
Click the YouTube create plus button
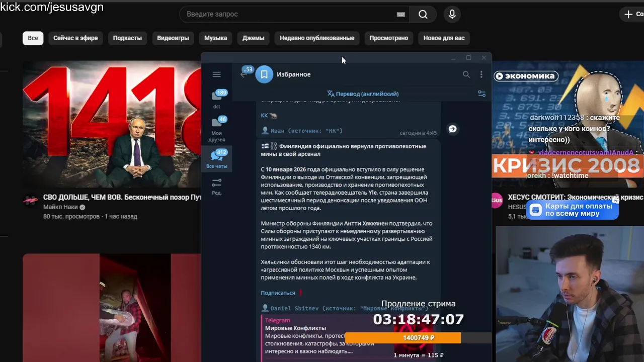(632, 14)
